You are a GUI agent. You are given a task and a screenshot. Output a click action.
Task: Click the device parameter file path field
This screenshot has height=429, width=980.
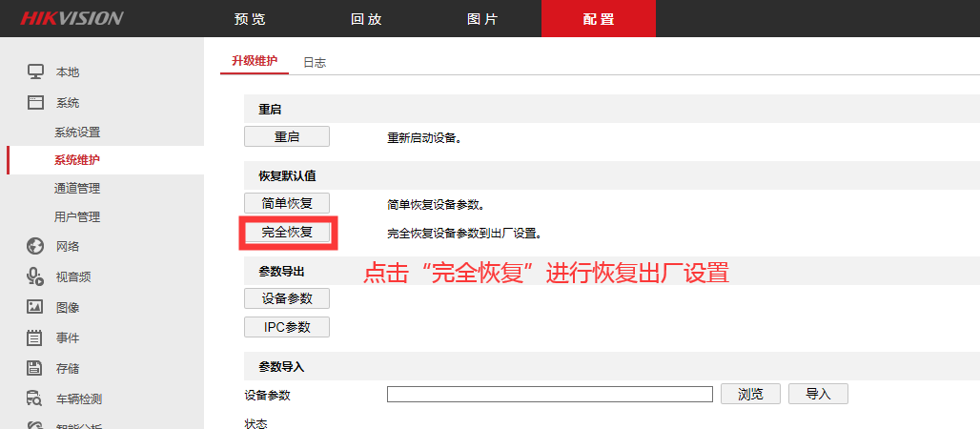549,395
